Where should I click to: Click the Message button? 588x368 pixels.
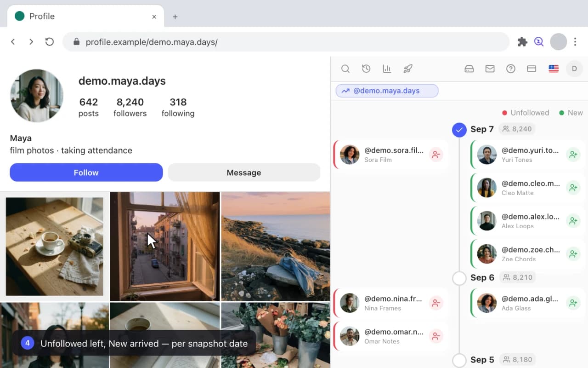[x=244, y=172]
